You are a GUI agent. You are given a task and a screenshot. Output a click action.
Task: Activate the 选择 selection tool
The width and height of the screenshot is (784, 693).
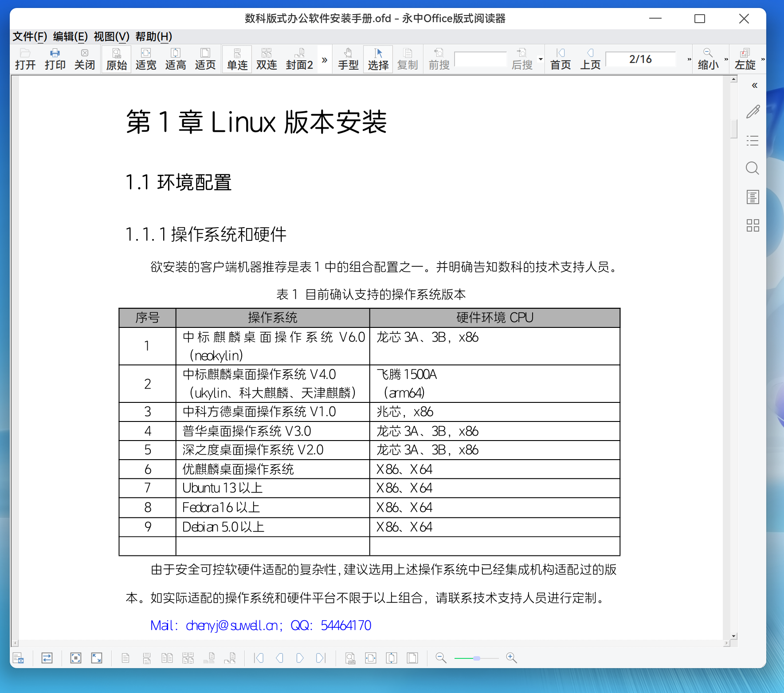378,59
